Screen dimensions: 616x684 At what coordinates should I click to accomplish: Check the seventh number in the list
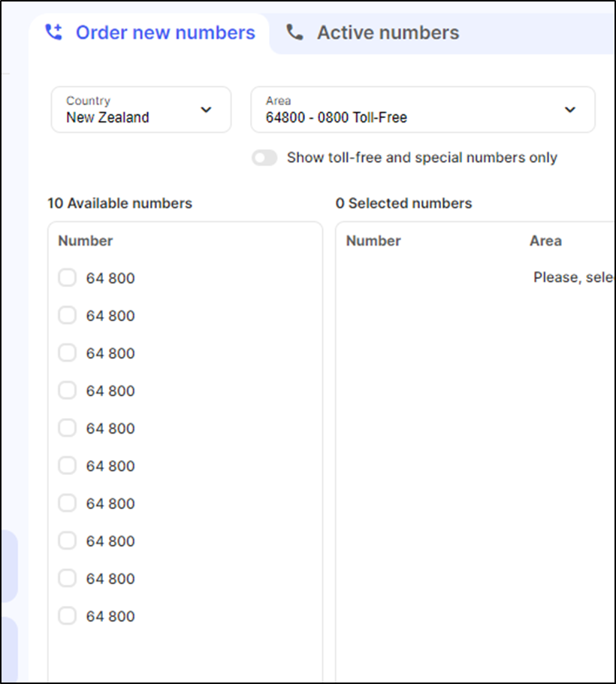coord(67,503)
